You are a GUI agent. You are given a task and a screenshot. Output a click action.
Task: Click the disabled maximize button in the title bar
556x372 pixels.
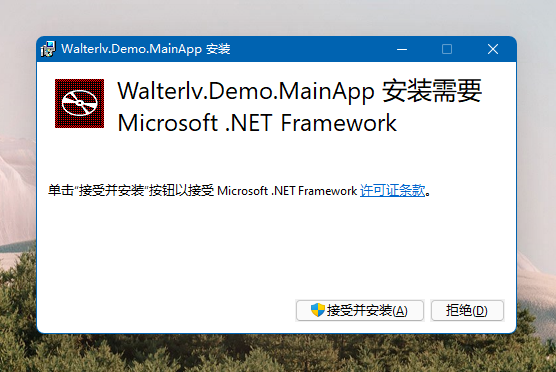pos(447,49)
